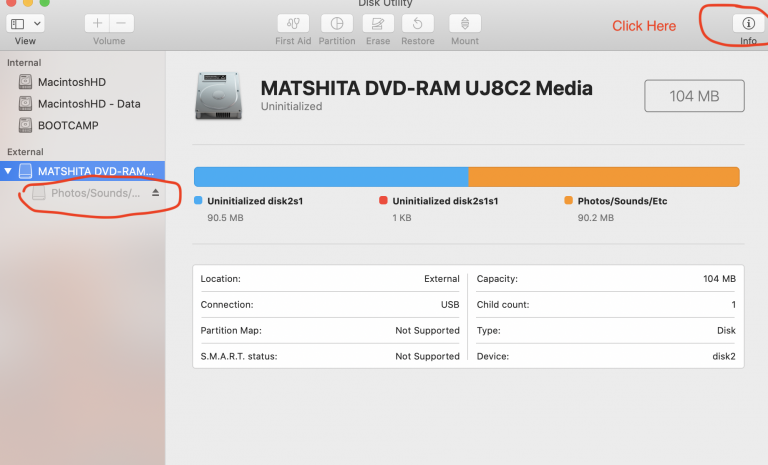The width and height of the screenshot is (768, 465).
Task: Click the "Location:" label
Action: (220, 278)
